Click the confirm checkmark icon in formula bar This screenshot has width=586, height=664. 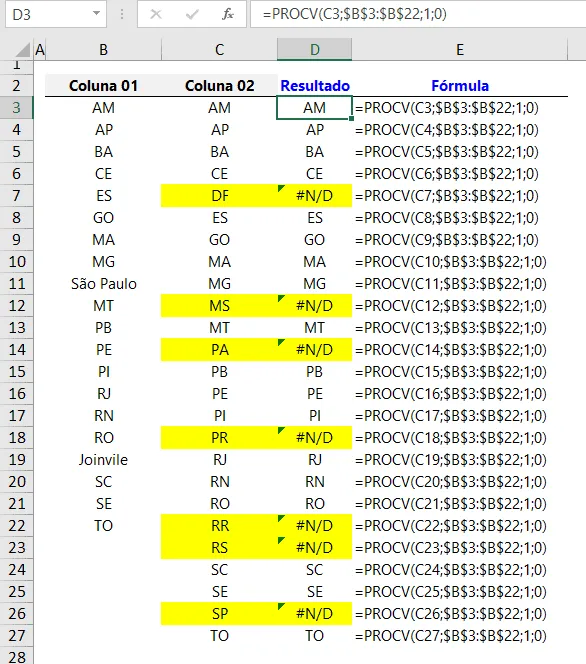coord(192,14)
